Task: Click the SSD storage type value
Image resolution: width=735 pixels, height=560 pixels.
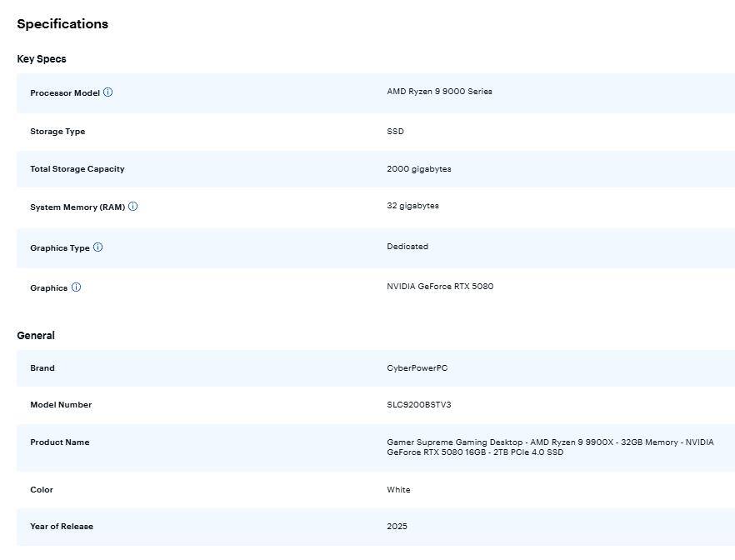Action: point(395,132)
